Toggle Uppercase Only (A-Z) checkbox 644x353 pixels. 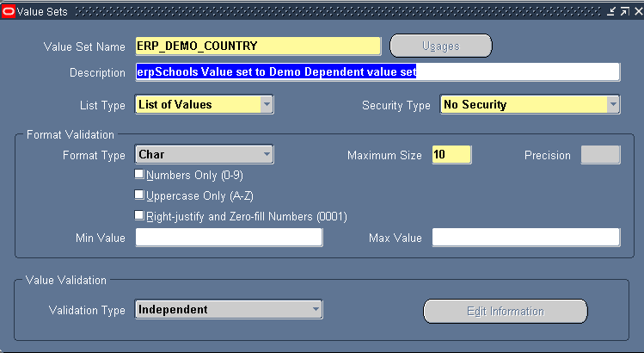(139, 195)
